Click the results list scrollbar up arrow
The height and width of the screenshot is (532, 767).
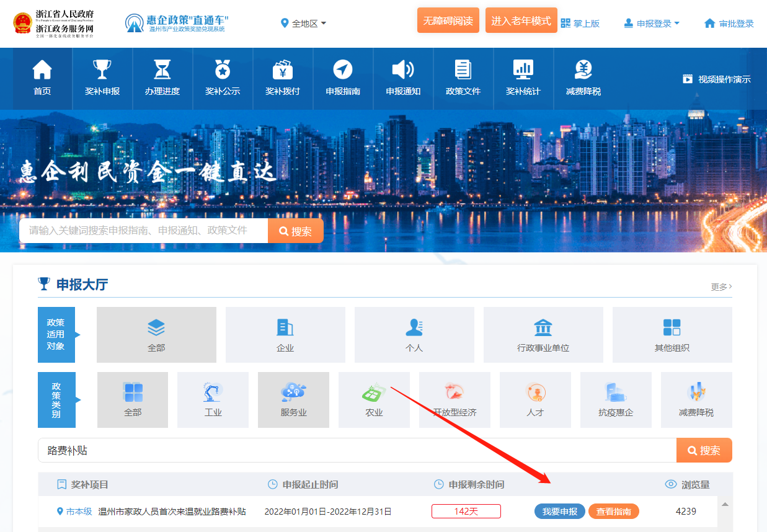(x=725, y=503)
